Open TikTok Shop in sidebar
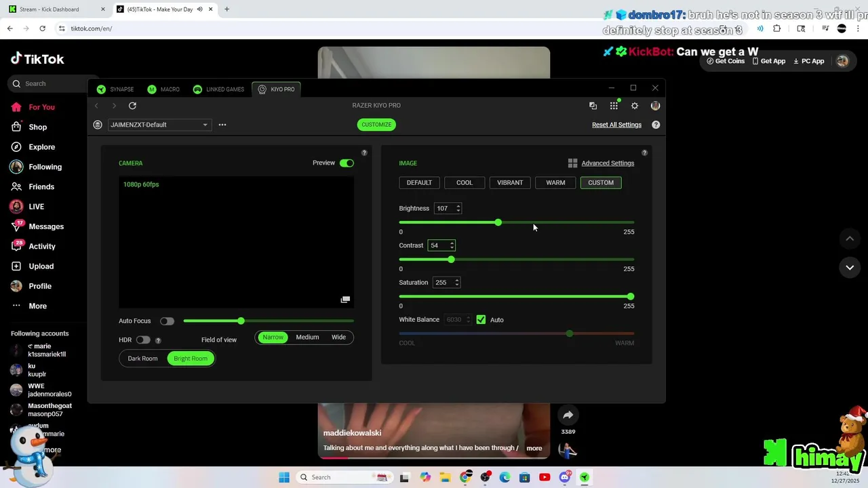 pos(29,127)
